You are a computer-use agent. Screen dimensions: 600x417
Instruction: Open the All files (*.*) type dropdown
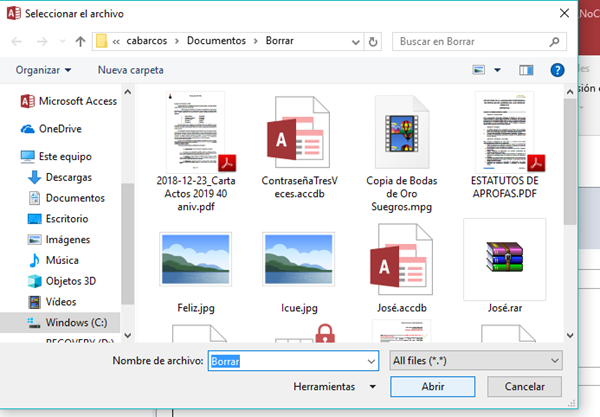(x=476, y=361)
